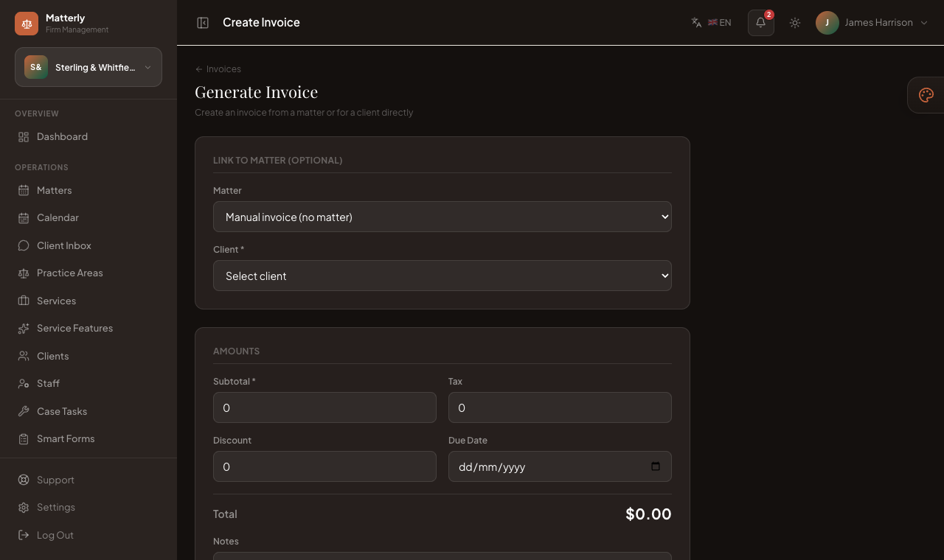Focus the Discount input field
Viewport: 944px width, 560px height.
coord(324,466)
